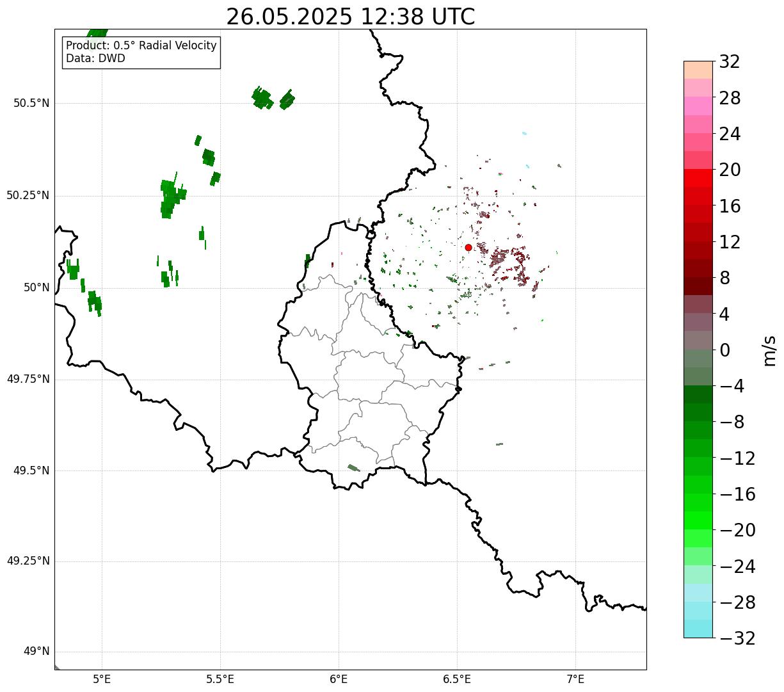The width and height of the screenshot is (784, 692).
Task: Click the 5°E longitude label
Action: (102, 679)
